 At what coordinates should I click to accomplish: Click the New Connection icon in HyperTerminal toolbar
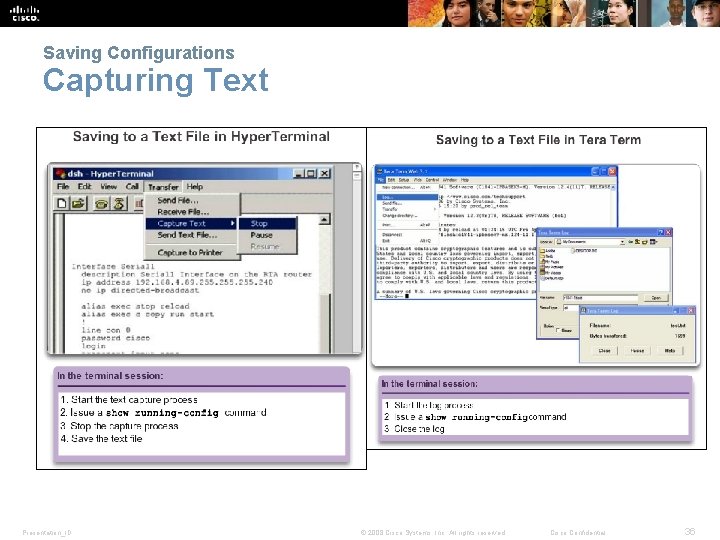point(62,203)
